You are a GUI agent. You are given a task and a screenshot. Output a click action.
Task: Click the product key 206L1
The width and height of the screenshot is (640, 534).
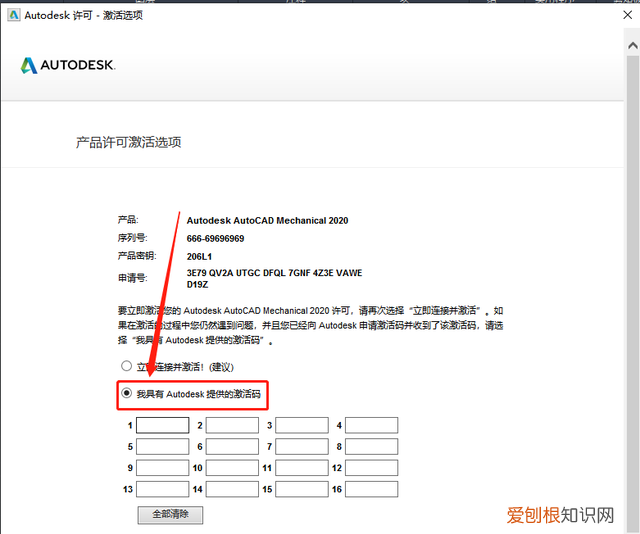pos(199,256)
